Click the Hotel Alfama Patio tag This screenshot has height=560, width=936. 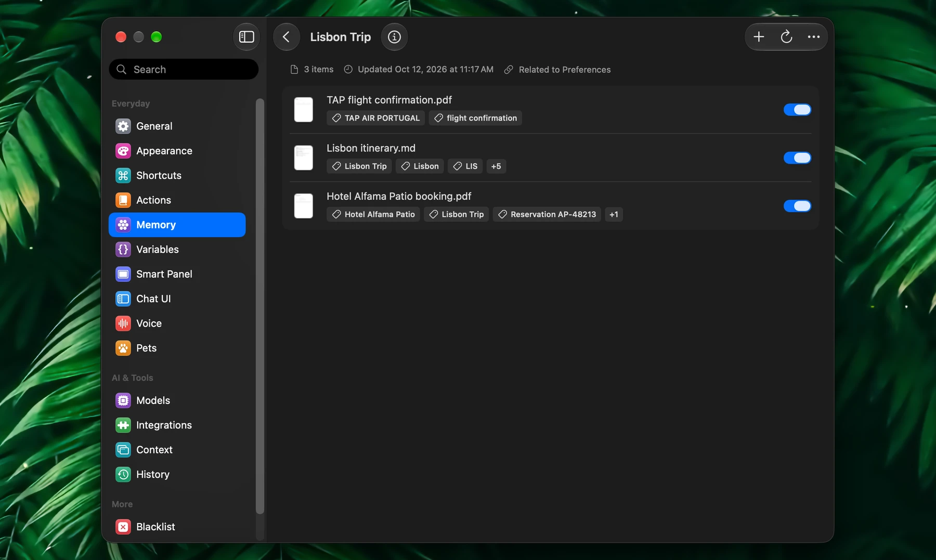(373, 214)
